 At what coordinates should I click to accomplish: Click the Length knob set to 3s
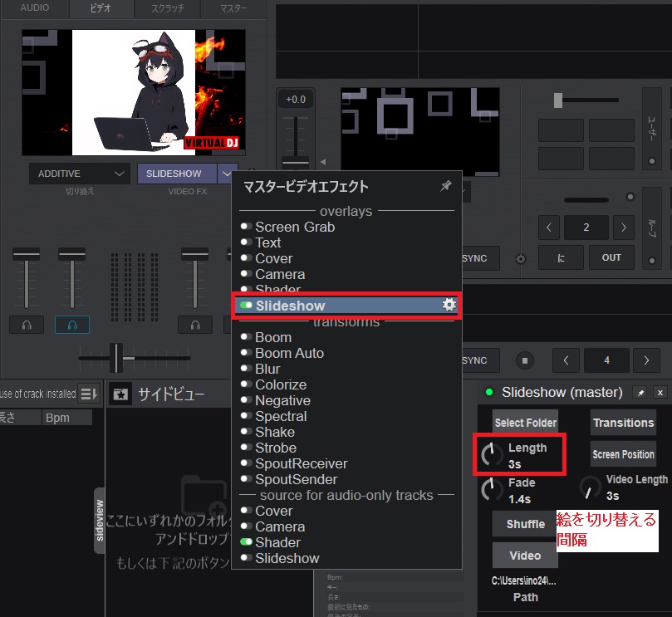pyautogui.click(x=492, y=454)
